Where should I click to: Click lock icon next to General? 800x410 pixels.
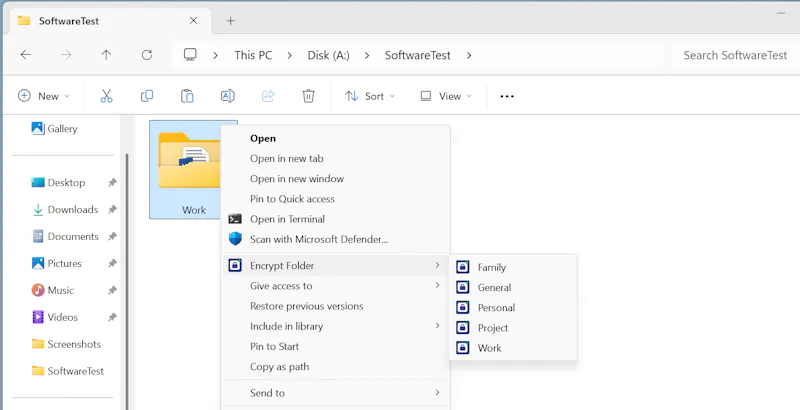[x=462, y=287]
